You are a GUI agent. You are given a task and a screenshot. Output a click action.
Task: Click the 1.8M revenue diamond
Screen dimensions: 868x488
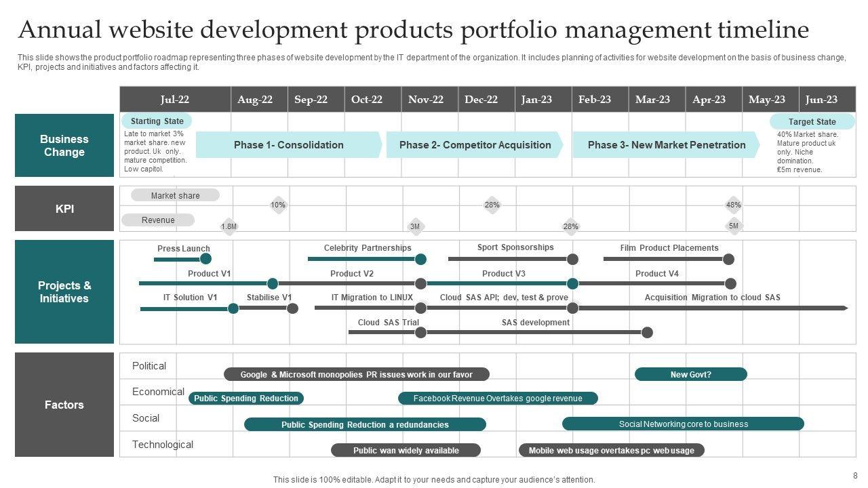pyautogui.click(x=229, y=226)
